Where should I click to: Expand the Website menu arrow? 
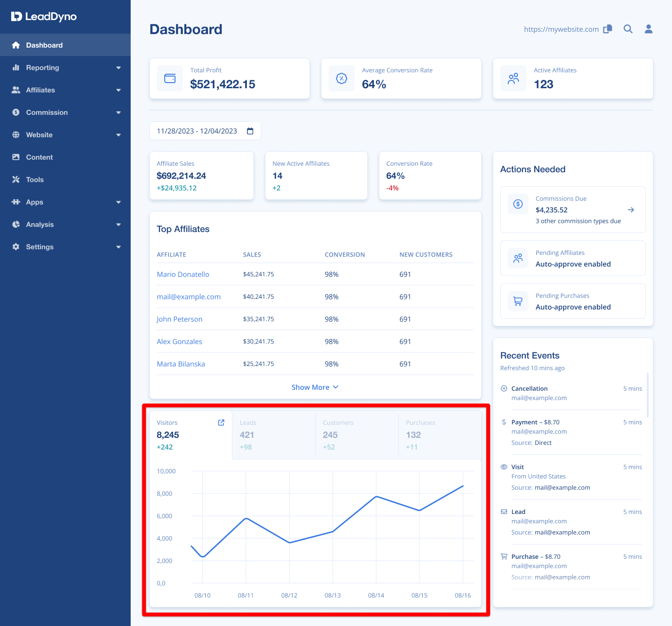click(119, 135)
